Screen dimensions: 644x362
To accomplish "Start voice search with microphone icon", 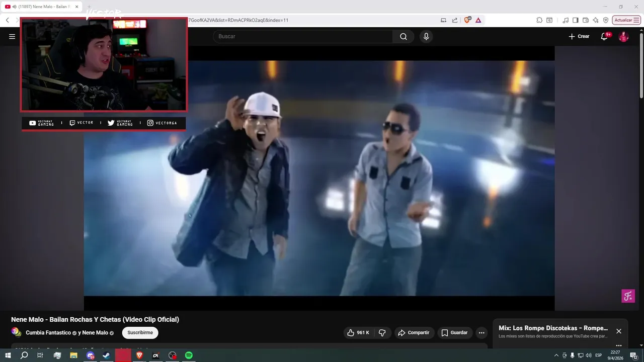I will pyautogui.click(x=426, y=36).
